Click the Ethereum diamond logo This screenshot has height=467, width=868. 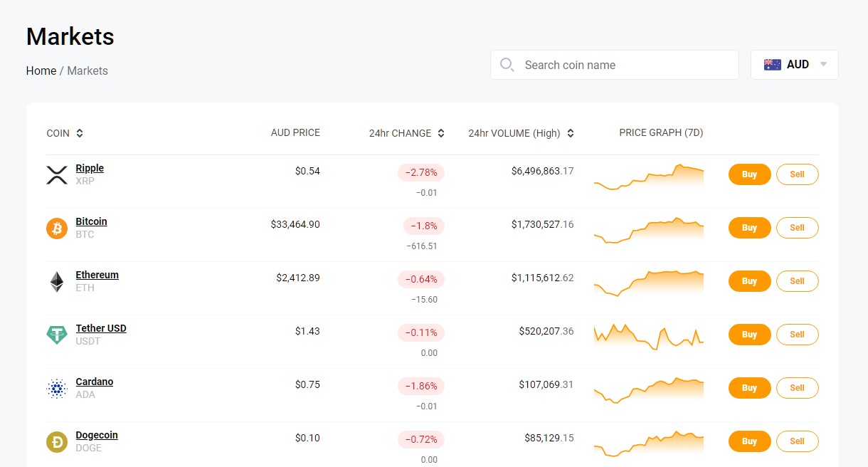57,282
